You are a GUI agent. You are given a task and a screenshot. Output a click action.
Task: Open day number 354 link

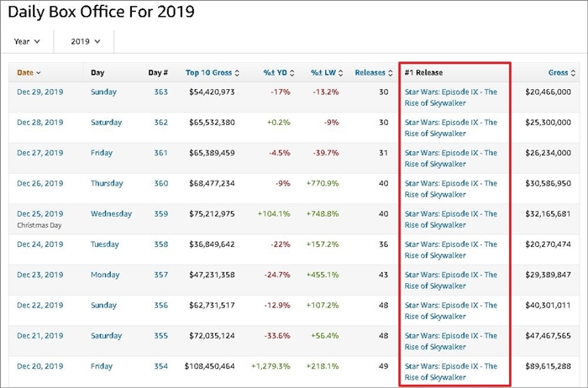[160, 366]
